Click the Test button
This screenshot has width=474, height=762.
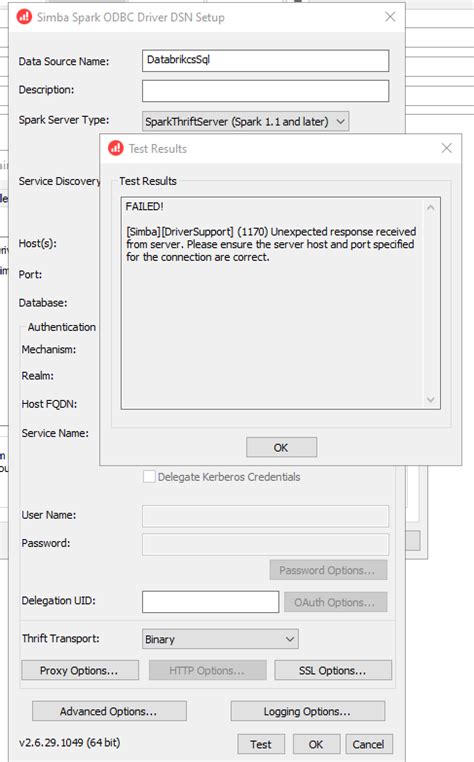[x=261, y=744]
